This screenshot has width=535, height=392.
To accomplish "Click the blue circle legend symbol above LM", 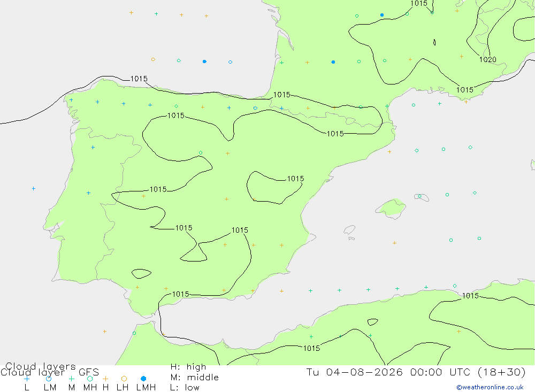I will point(49,379).
